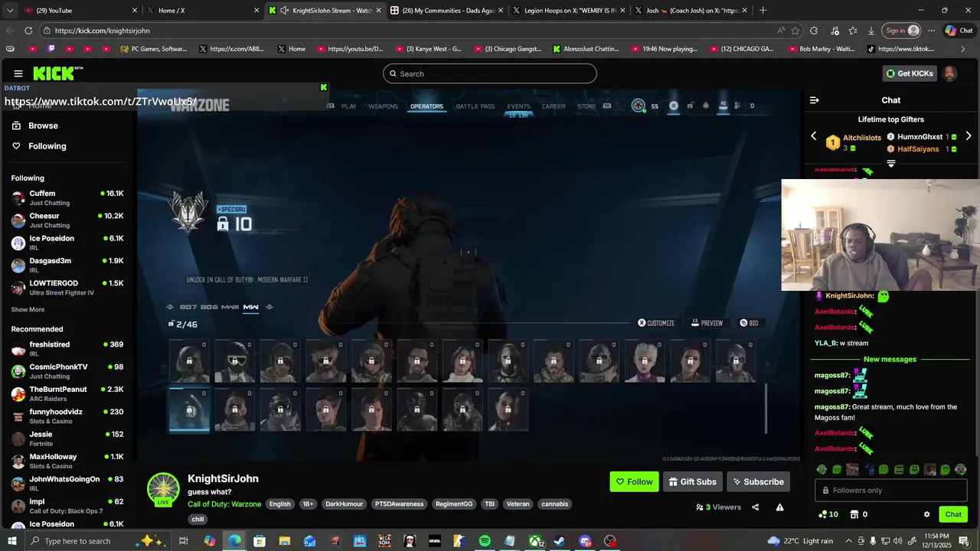Share the stream via share icon
The image size is (980, 551).
coord(756,507)
